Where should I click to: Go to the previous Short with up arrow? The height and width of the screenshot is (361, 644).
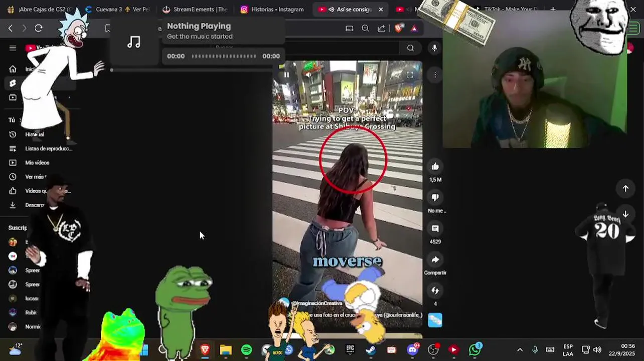coord(625,189)
